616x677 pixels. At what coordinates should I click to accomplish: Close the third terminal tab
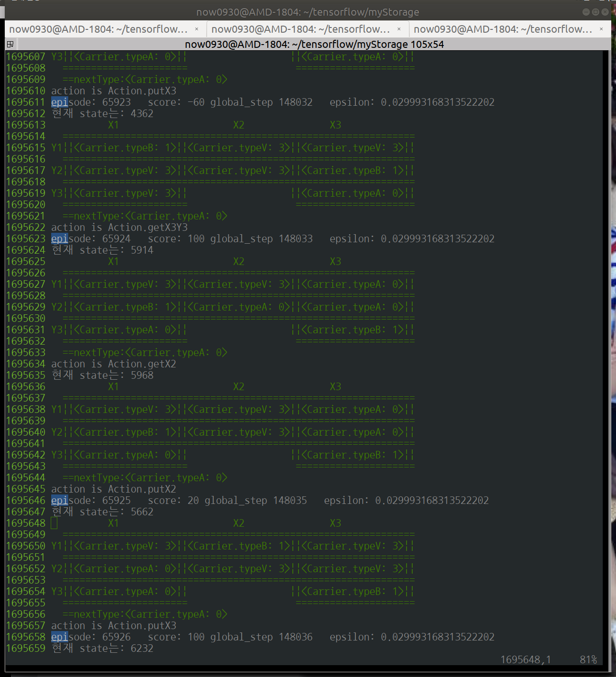click(x=601, y=29)
